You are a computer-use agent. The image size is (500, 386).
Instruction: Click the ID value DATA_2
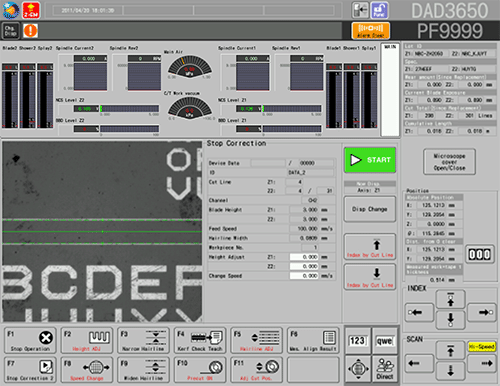coord(310,172)
